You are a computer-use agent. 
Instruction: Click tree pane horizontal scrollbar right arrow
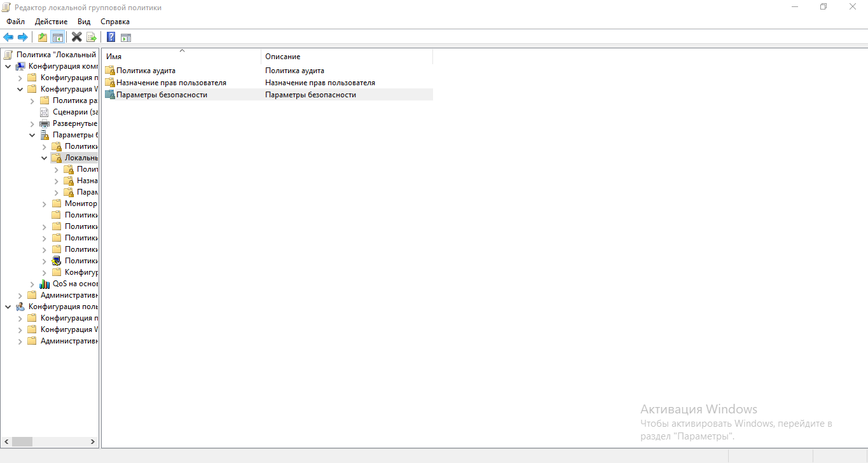(x=93, y=441)
